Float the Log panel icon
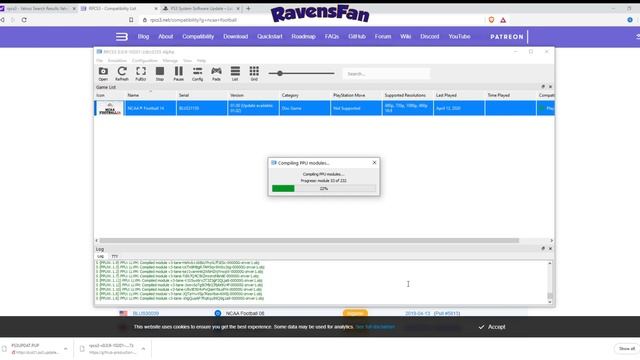The height and width of the screenshot is (360, 640). 543,249
